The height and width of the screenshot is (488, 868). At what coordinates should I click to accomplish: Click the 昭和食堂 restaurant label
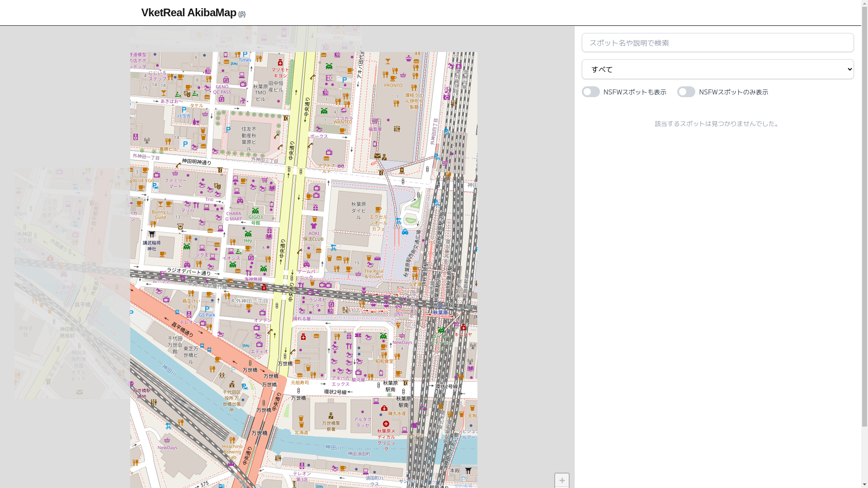pos(384,361)
